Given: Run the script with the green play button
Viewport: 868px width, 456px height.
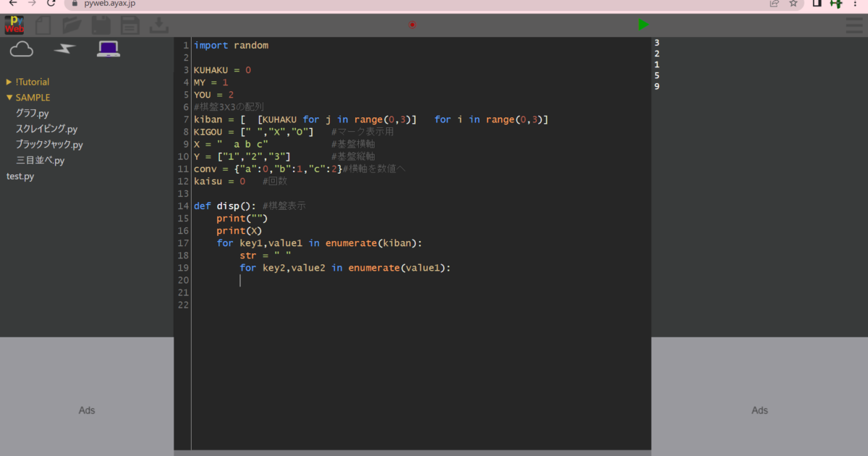Looking at the screenshot, I should click(643, 24).
